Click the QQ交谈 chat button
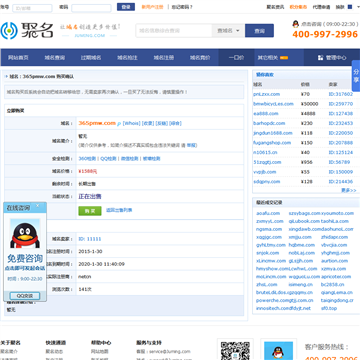The width and height of the screenshot is (360, 360). pos(25,296)
